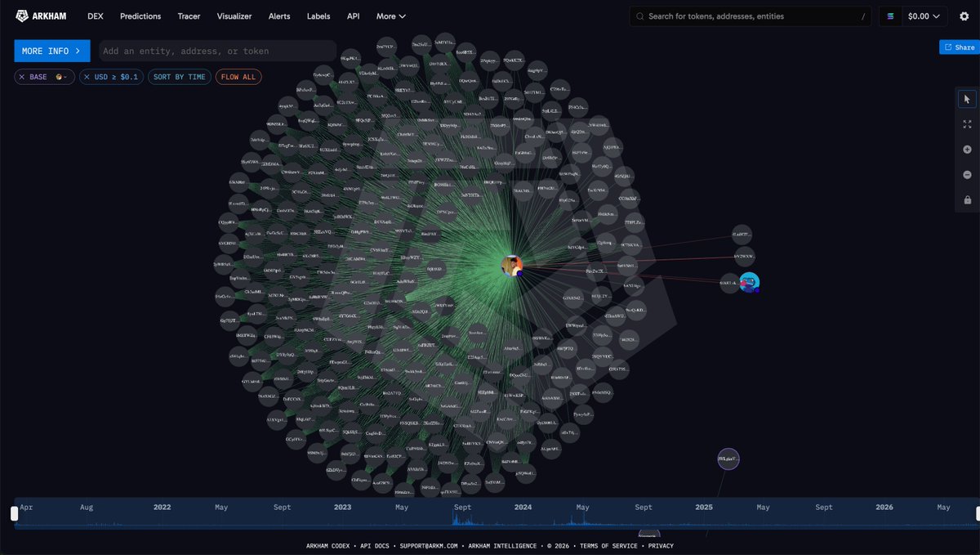The width and height of the screenshot is (980, 555).
Task: Click the Aug label on timeline
Action: tap(87, 507)
